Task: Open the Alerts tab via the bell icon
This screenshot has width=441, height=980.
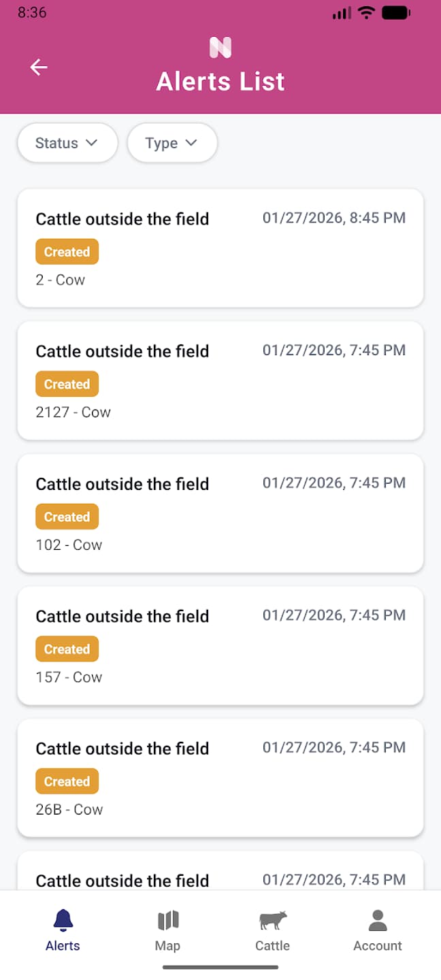Action: [x=63, y=918]
